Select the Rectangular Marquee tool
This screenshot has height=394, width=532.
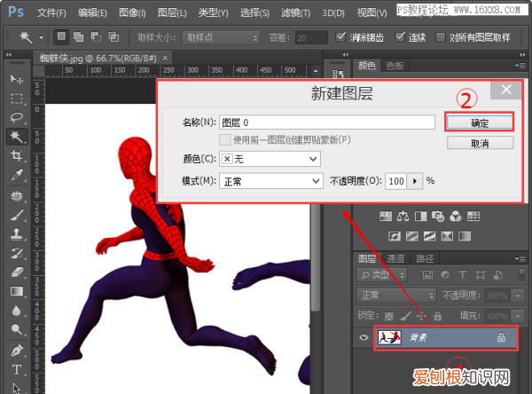click(x=17, y=98)
